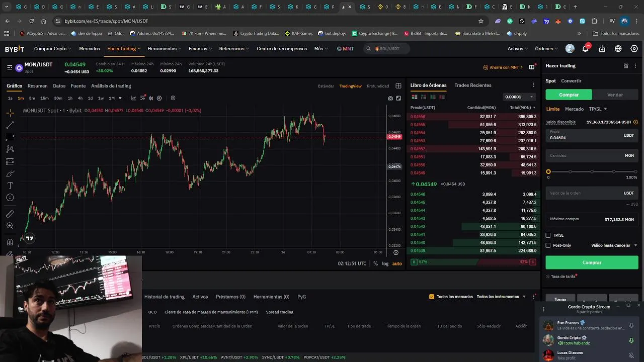Select the trend line drawing tool
Image resolution: width=644 pixels, height=362 pixels.
[10, 125]
